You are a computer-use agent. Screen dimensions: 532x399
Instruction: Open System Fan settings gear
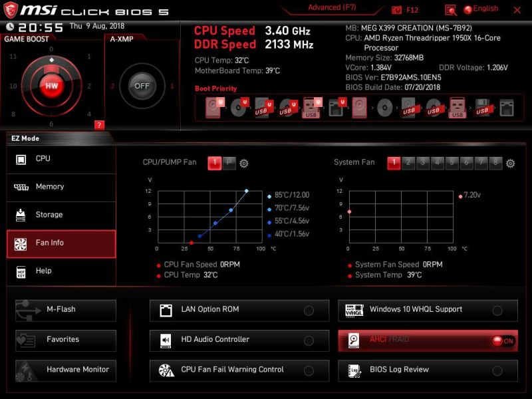(509, 162)
